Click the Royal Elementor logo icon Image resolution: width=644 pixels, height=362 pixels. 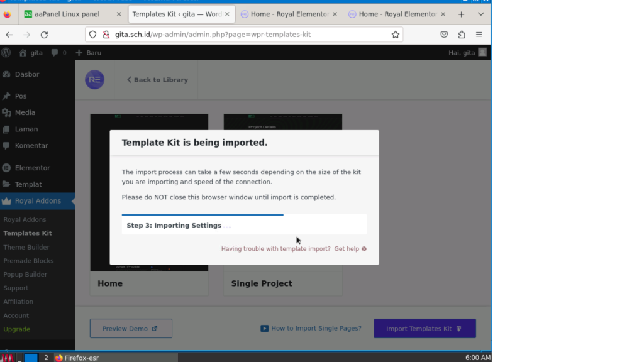(95, 80)
